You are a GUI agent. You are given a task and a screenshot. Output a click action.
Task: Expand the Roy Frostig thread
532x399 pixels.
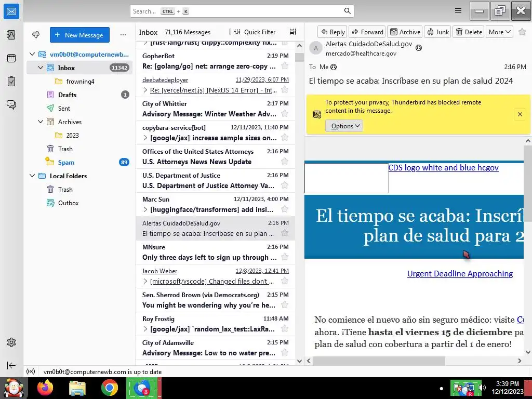[145, 329]
